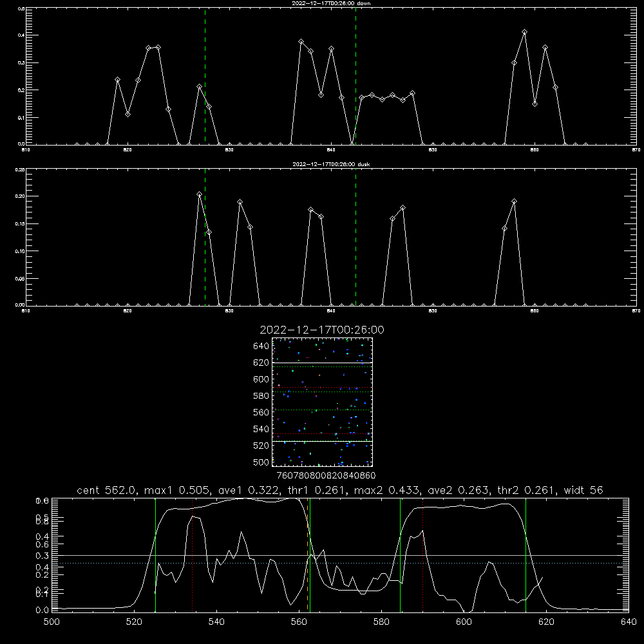This screenshot has width=644, height=644.
Task: Click the rightmost solid green vertical line in bottom plot
Action: [x=526, y=554]
